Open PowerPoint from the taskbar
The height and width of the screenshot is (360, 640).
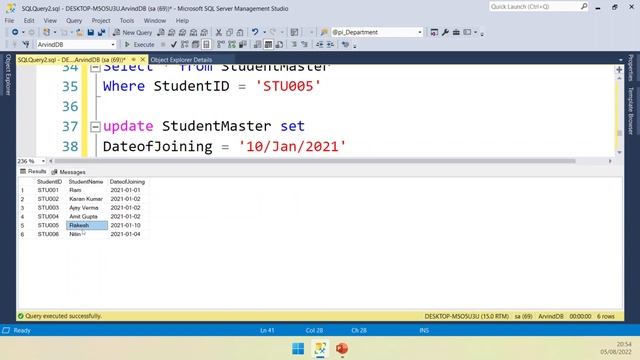[342, 349]
